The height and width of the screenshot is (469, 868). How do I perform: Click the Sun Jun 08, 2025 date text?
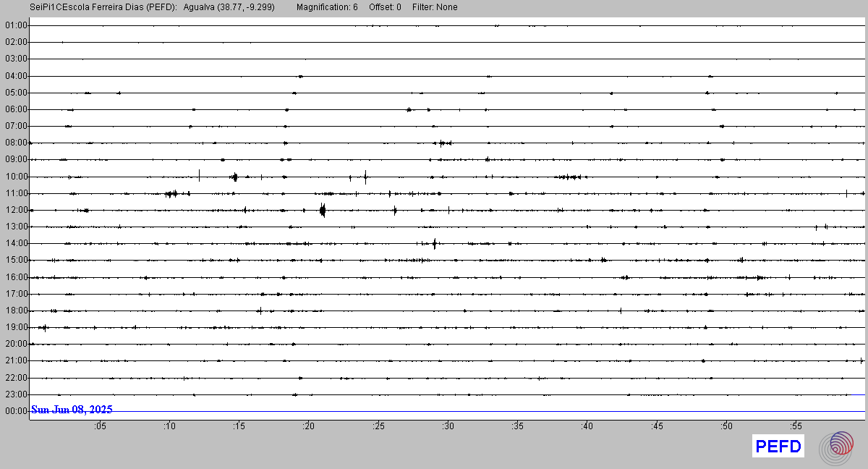[x=72, y=410]
